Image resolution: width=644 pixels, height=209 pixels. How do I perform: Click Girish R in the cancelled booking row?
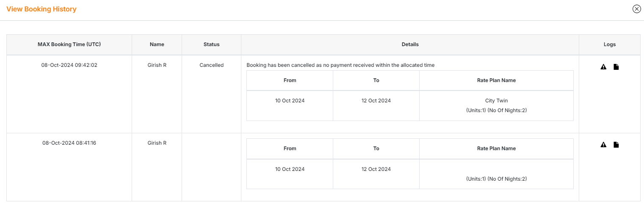tap(157, 65)
